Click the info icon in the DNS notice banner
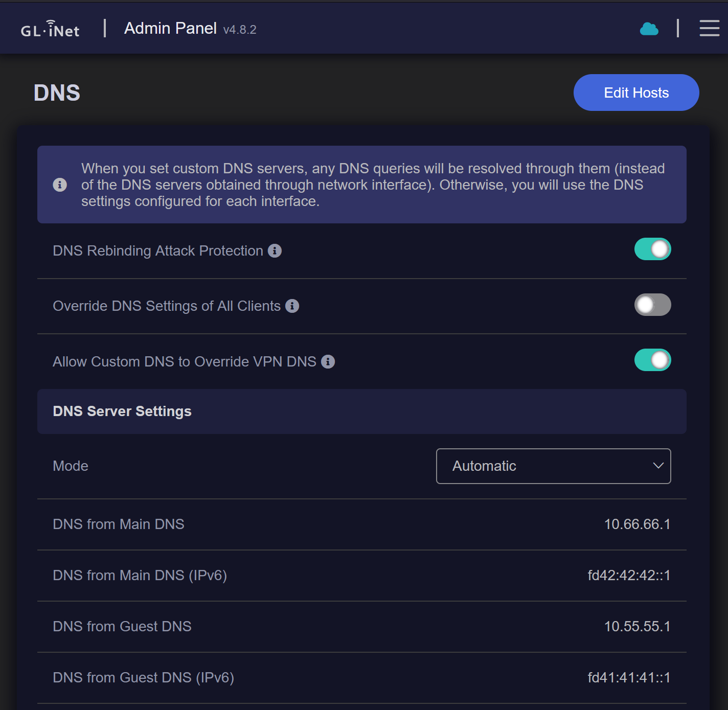Screen dimensions: 728x710 coord(60,185)
